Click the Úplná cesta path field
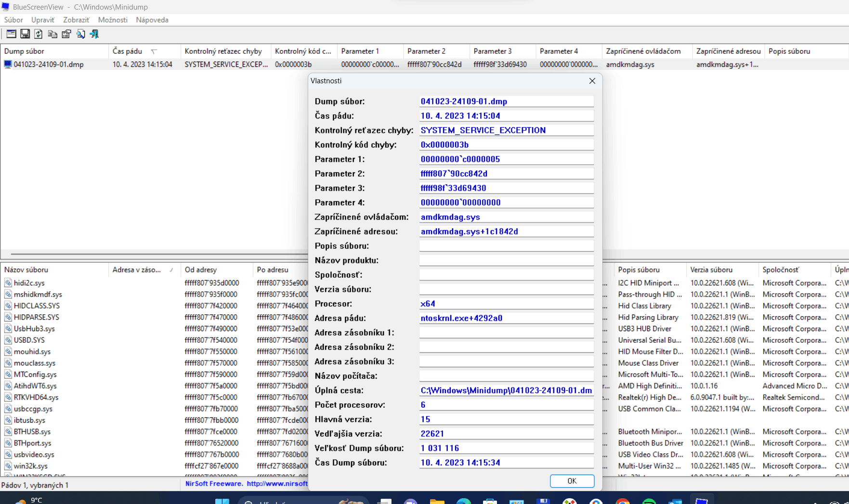Screen dimensions: 849x504 click(x=507, y=390)
